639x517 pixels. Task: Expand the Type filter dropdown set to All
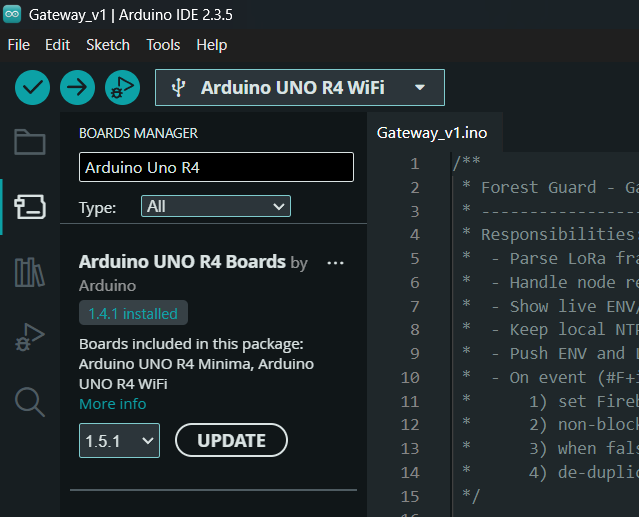216,206
